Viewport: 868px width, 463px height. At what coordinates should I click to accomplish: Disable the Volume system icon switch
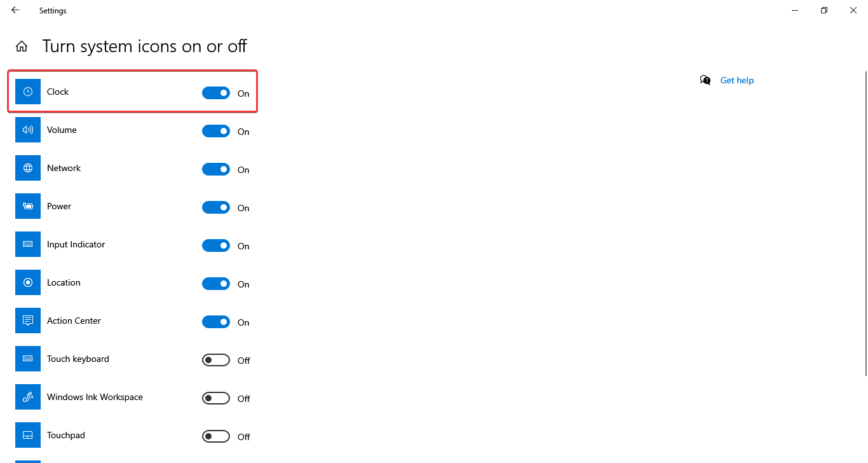216,131
